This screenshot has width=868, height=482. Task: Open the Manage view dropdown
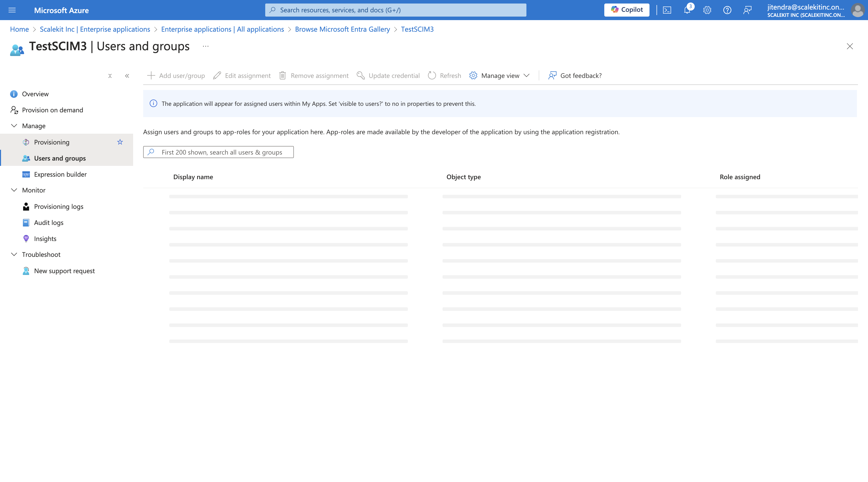click(499, 75)
